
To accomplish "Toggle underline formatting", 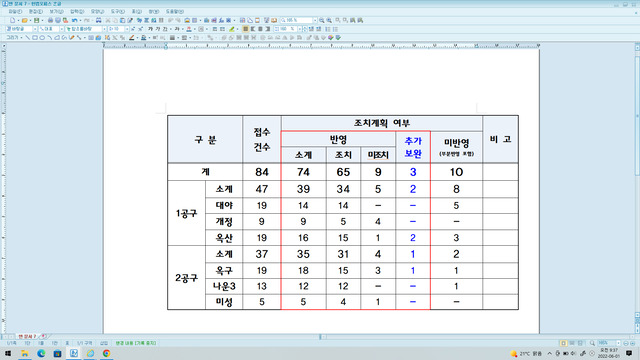I will point(165,29).
